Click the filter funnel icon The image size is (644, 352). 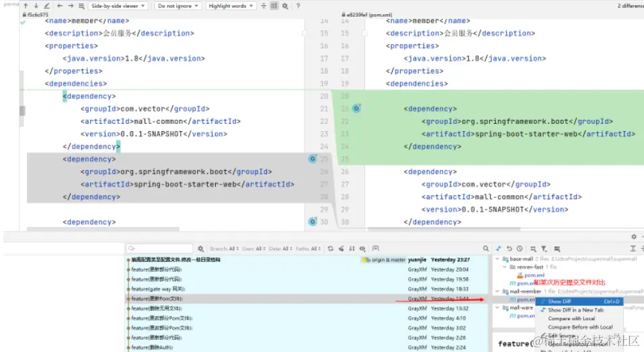(544, 249)
